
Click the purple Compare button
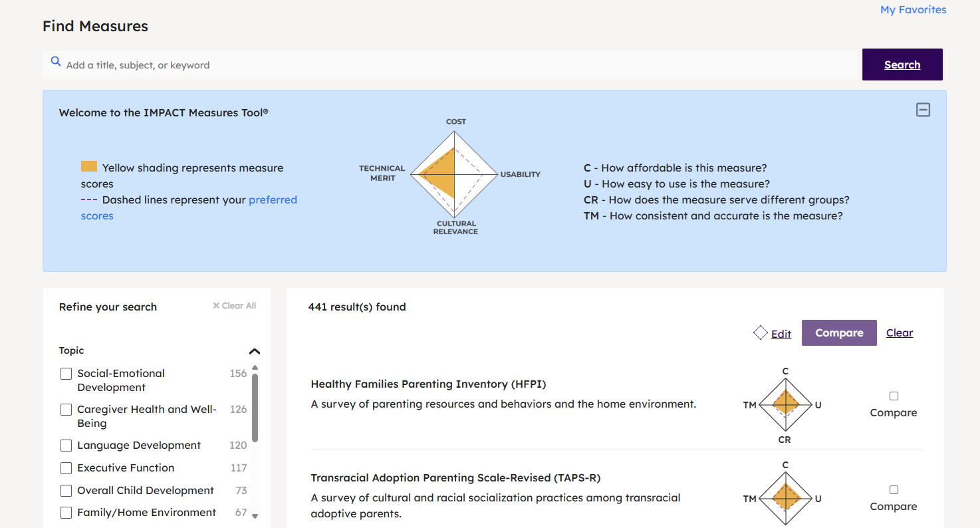click(839, 332)
